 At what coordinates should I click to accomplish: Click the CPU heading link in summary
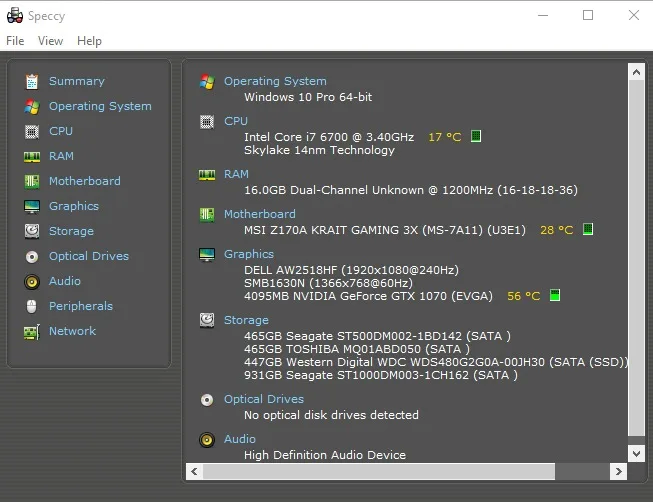coord(236,121)
